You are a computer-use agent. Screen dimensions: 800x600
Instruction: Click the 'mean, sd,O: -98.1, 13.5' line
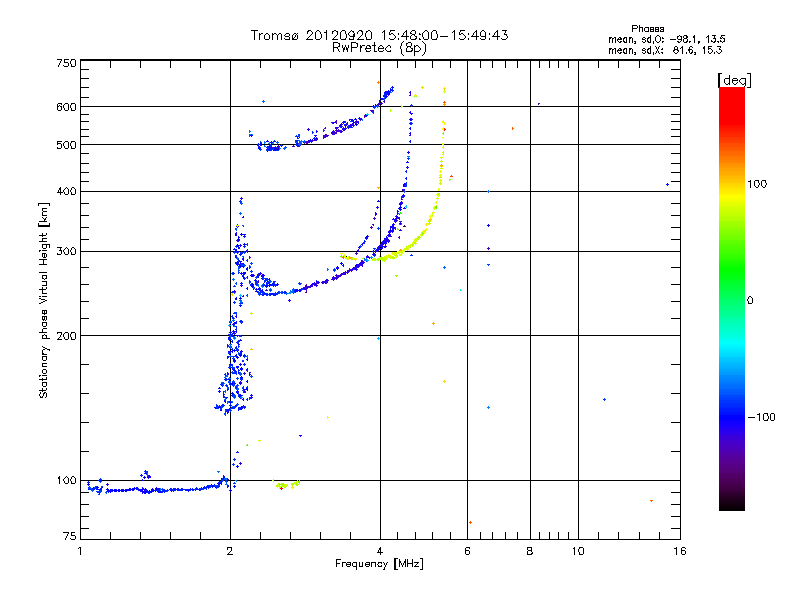pyautogui.click(x=666, y=39)
